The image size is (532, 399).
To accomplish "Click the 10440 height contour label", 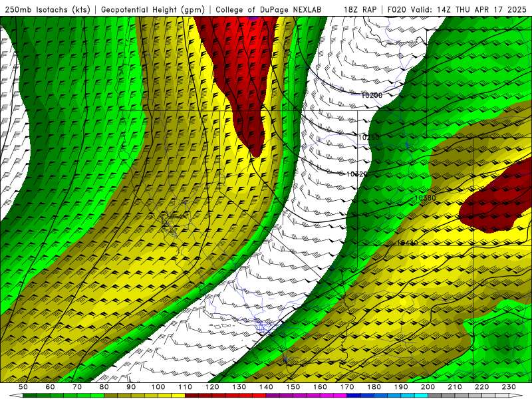I will click(408, 243).
